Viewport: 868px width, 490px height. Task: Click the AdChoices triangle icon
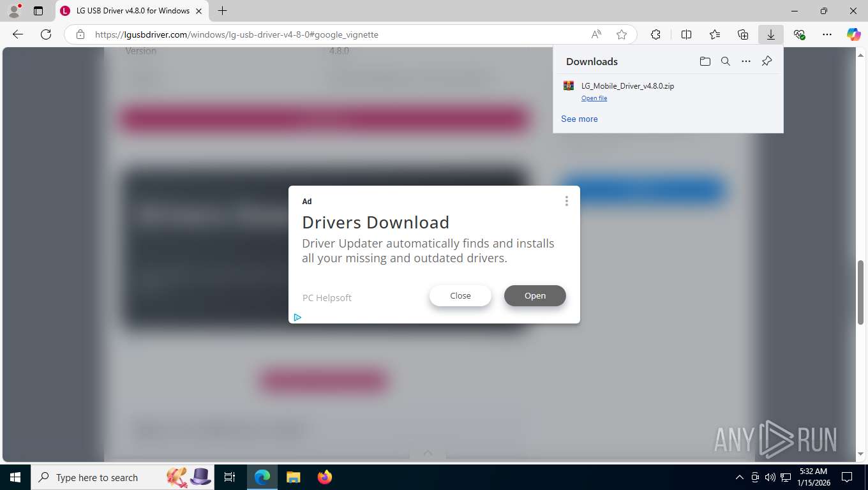(x=297, y=317)
